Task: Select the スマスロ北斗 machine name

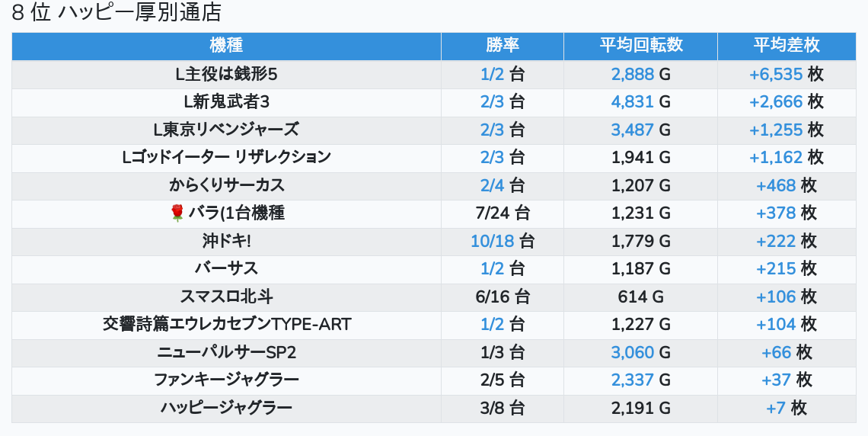Action: 226,297
